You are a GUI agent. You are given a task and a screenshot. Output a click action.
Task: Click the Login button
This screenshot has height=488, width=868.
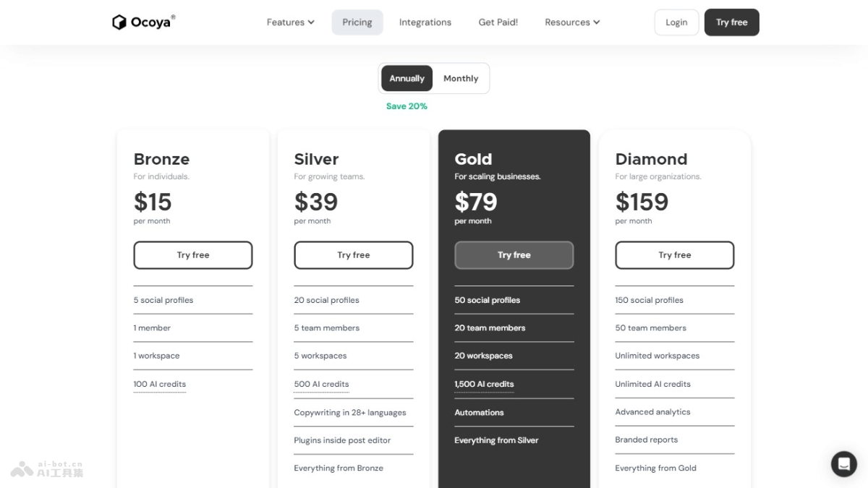[x=676, y=22]
